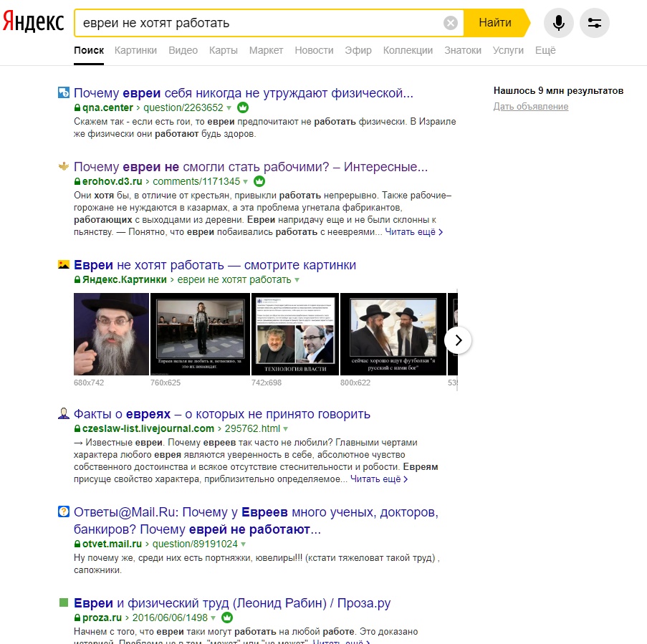Expand dropdown arrow next to question/89191024
This screenshot has width=647, height=644.
pyautogui.click(x=243, y=544)
